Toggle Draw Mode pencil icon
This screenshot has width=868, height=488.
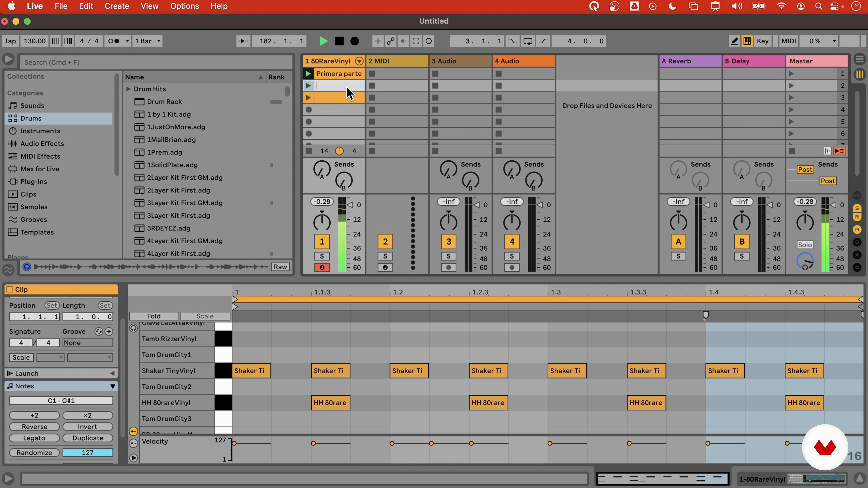click(x=734, y=41)
